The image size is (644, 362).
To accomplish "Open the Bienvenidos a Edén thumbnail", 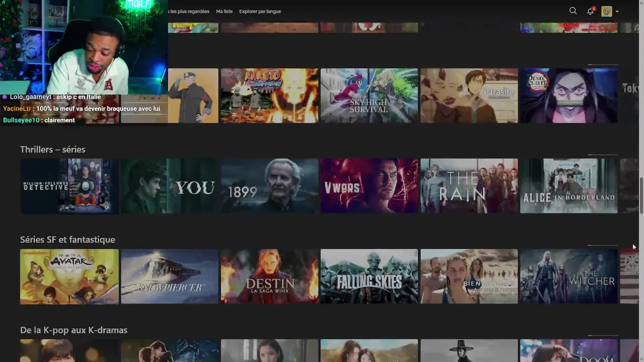I will click(469, 277).
